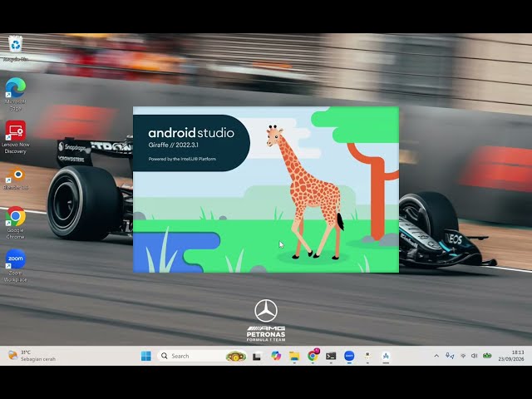Open the Blender desktop shortcut

tap(15, 180)
